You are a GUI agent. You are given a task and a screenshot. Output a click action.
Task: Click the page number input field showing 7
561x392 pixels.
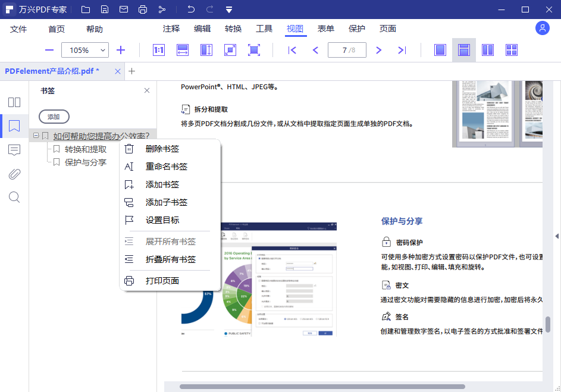tap(347, 50)
